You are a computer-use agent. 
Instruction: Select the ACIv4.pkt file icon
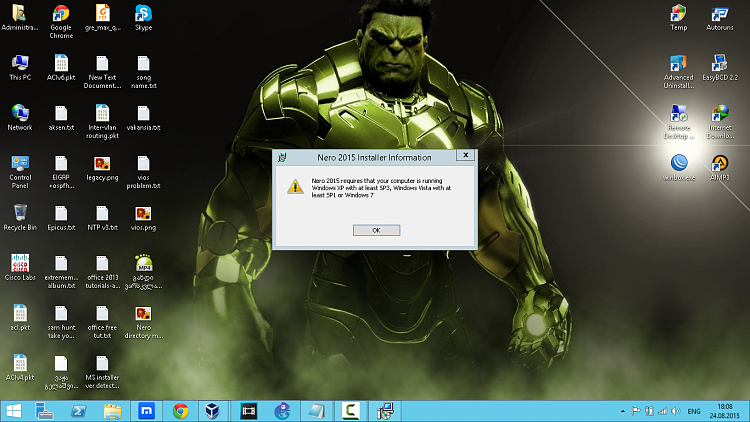click(x=20, y=367)
